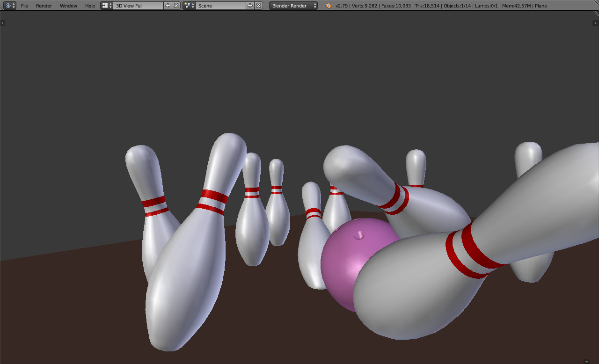The width and height of the screenshot is (599, 364).
Task: Click the bottom-right viewport region expander
Action: point(586,361)
